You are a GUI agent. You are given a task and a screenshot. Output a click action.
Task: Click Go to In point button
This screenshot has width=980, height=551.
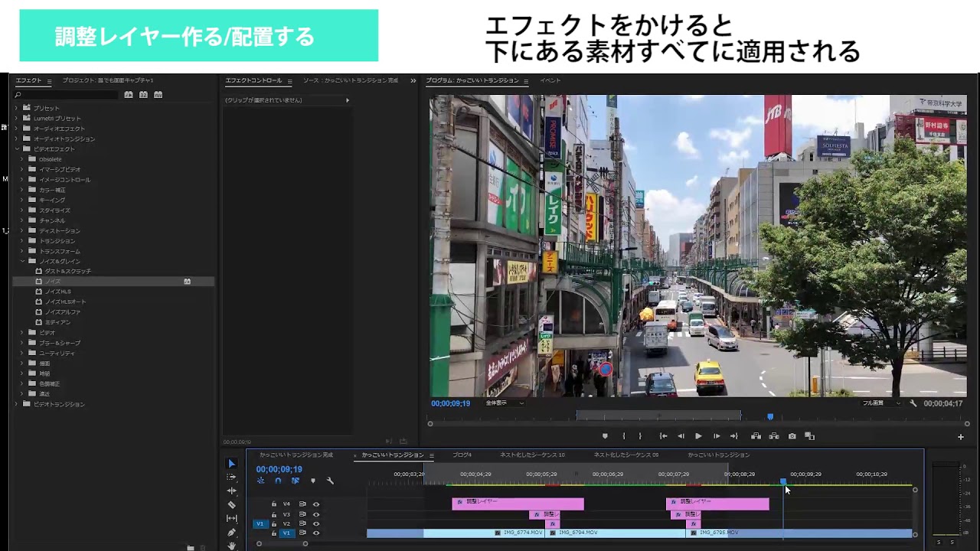(663, 436)
